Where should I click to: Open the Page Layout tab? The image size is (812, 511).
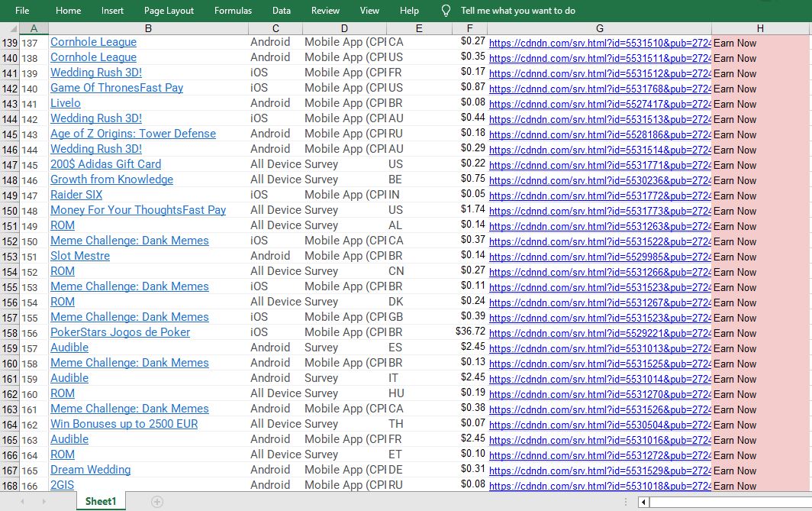pos(169,11)
